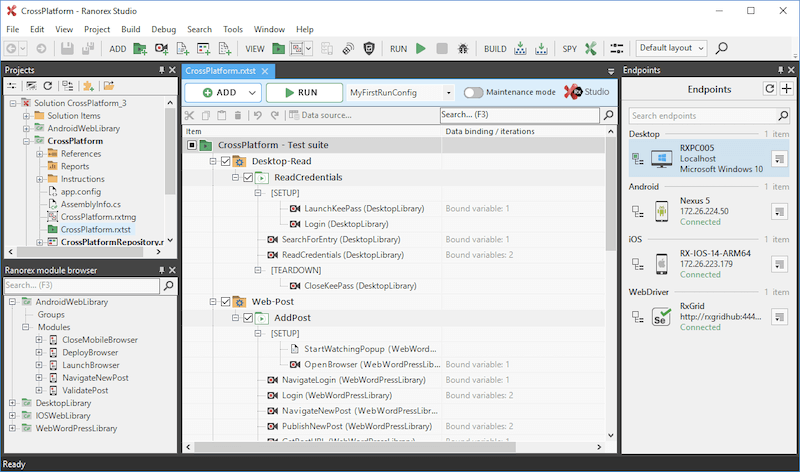Click the add recording module icon

pyautogui.click(x=161, y=48)
